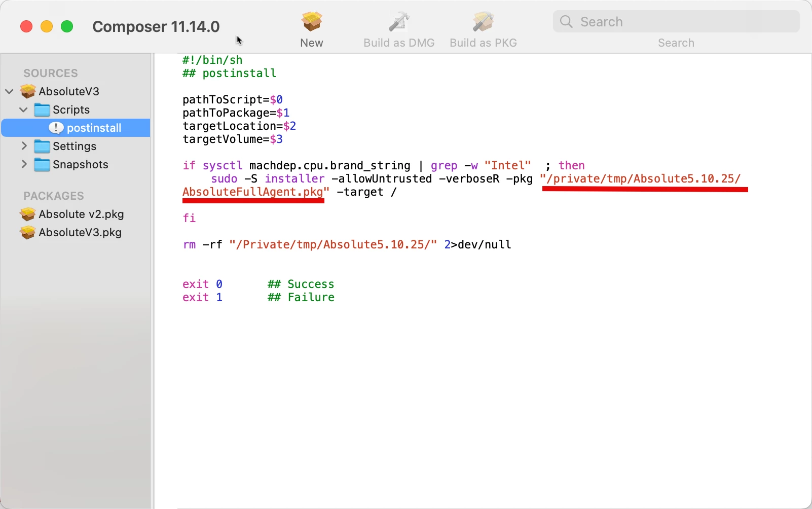Click the #!/bin/sh shebang line
The width and height of the screenshot is (812, 509).
pos(212,60)
